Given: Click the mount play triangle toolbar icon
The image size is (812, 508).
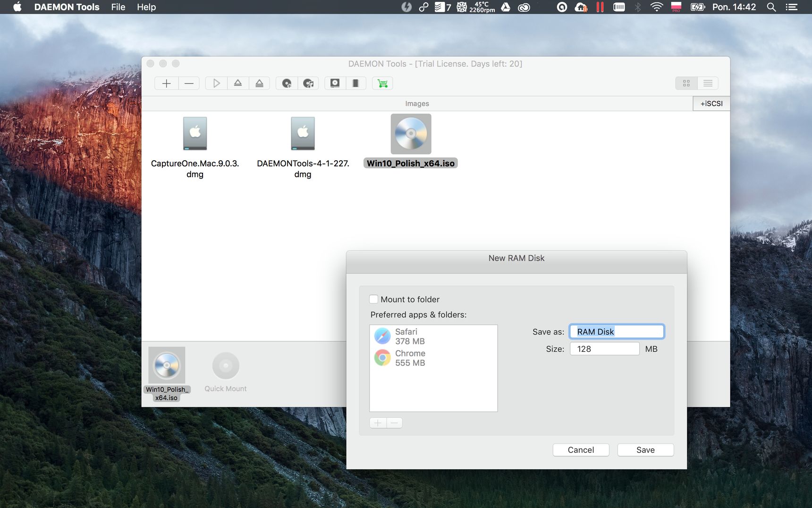Looking at the screenshot, I should click(x=216, y=83).
